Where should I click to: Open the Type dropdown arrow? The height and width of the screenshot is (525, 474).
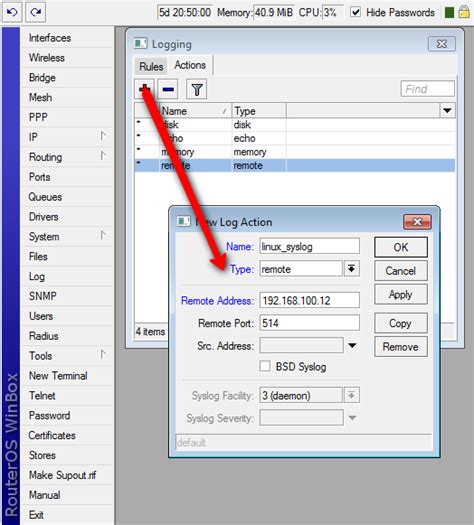point(351,269)
